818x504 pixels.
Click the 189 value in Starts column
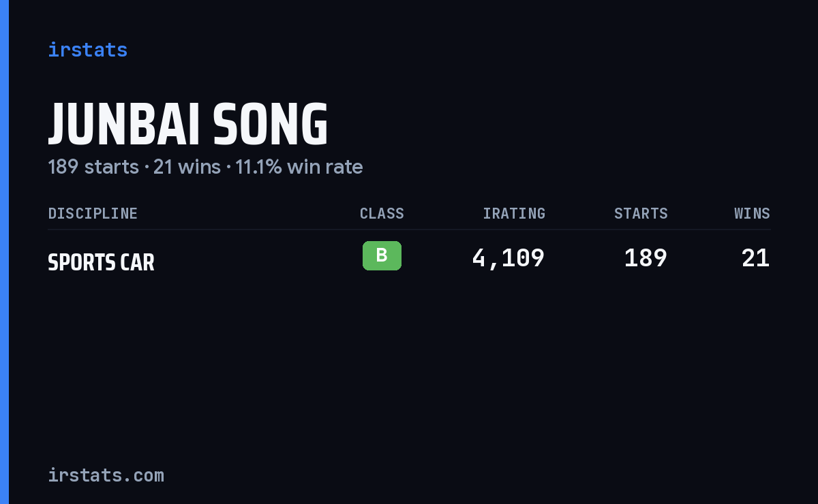tap(646, 258)
